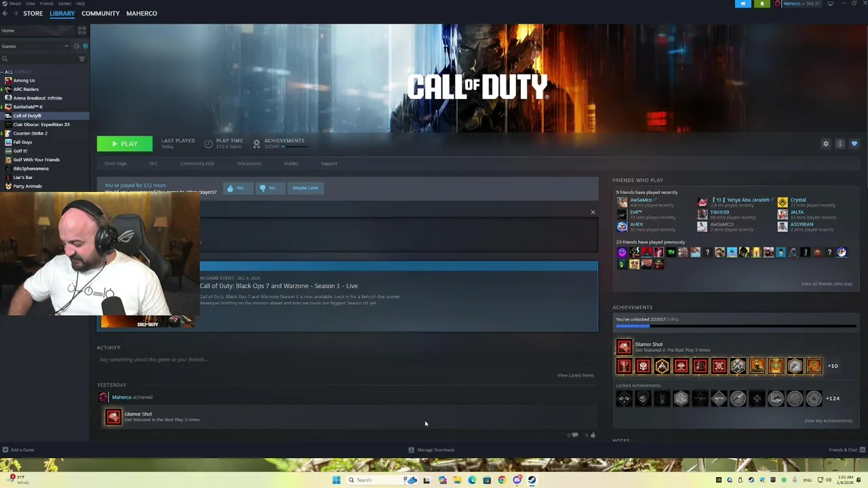Select Counter-Strike 2 in library list
Image resolution: width=868 pixels, height=488 pixels.
(31, 134)
